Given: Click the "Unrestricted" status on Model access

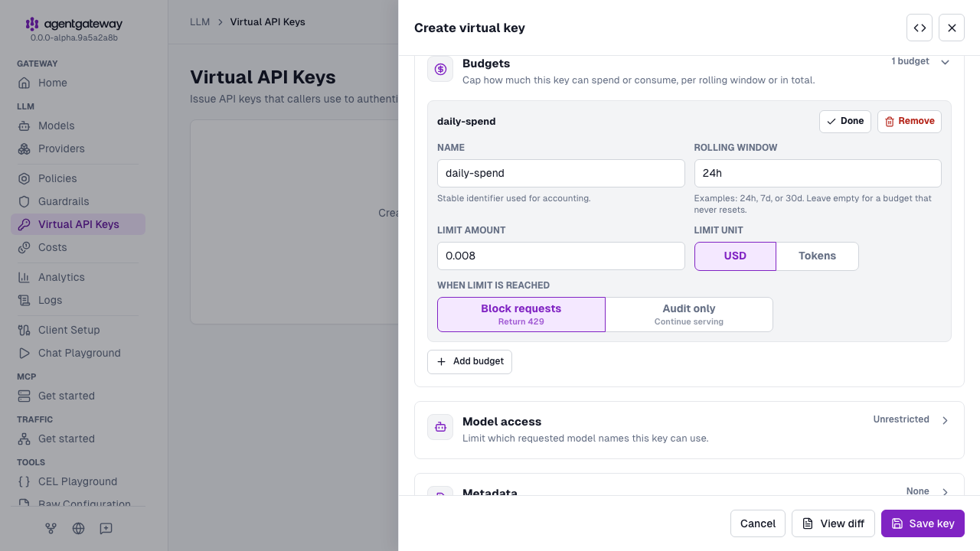Looking at the screenshot, I should coord(901,419).
